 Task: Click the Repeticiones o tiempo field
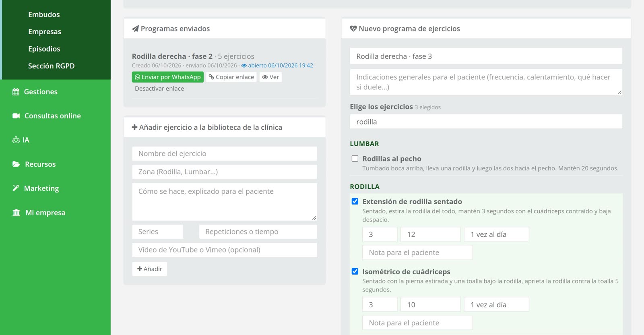click(x=258, y=232)
